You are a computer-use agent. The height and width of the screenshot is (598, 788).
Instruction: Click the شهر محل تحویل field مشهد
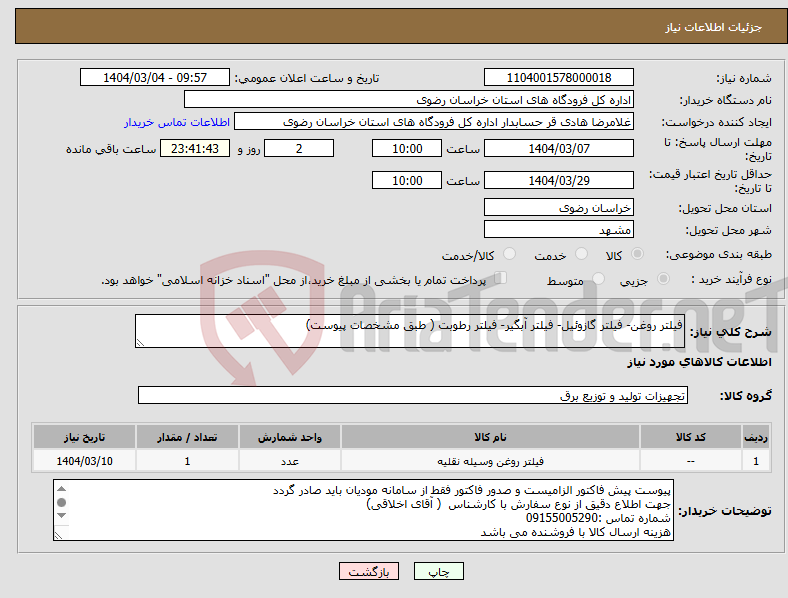click(558, 230)
